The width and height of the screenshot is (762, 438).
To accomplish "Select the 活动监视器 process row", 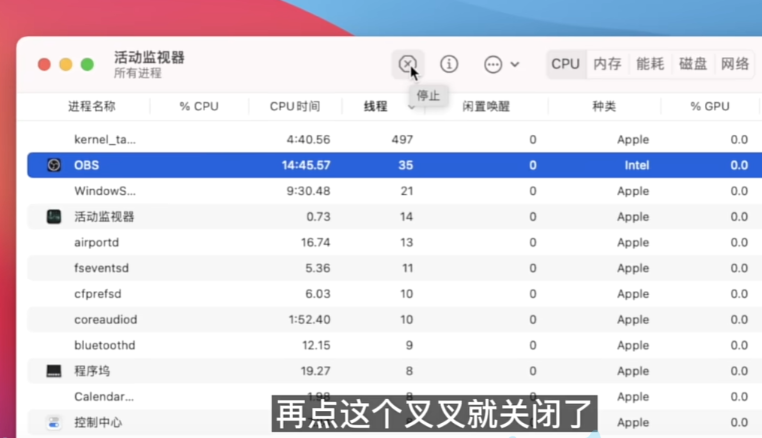I will pyautogui.click(x=395, y=217).
